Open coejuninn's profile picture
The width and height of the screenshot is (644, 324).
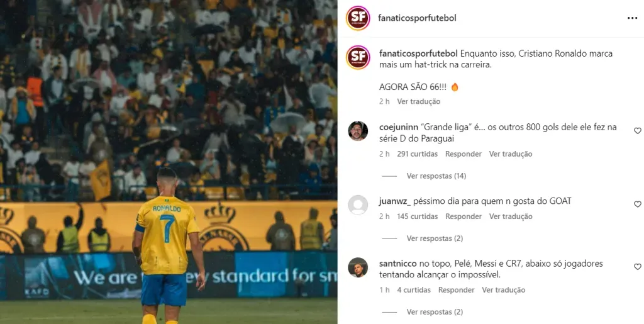coord(358,131)
